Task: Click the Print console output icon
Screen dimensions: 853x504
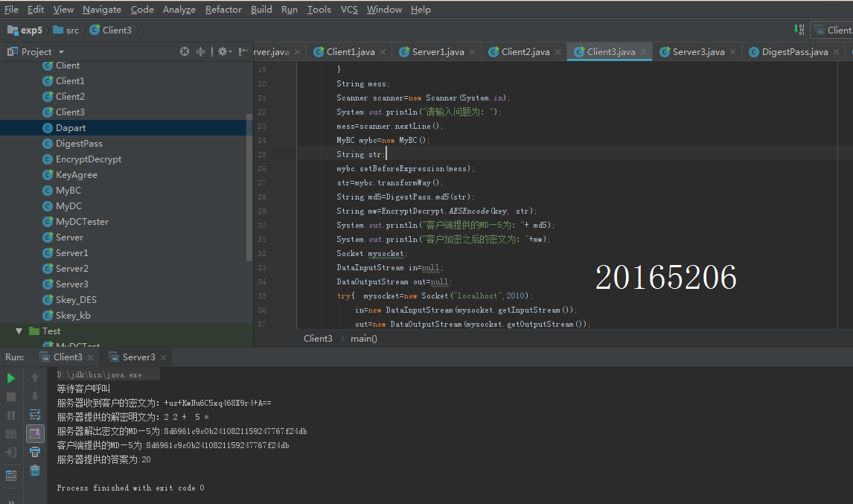Action: point(35,452)
